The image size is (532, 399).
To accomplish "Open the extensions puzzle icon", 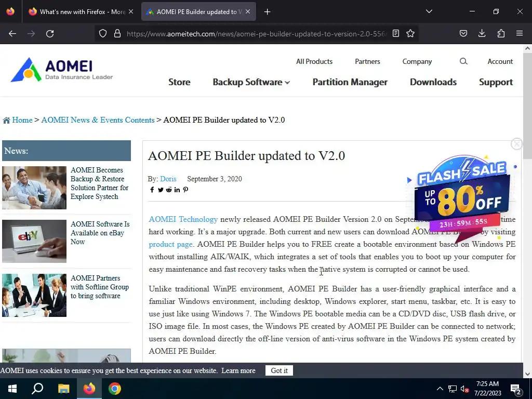I will pyautogui.click(x=501, y=33).
